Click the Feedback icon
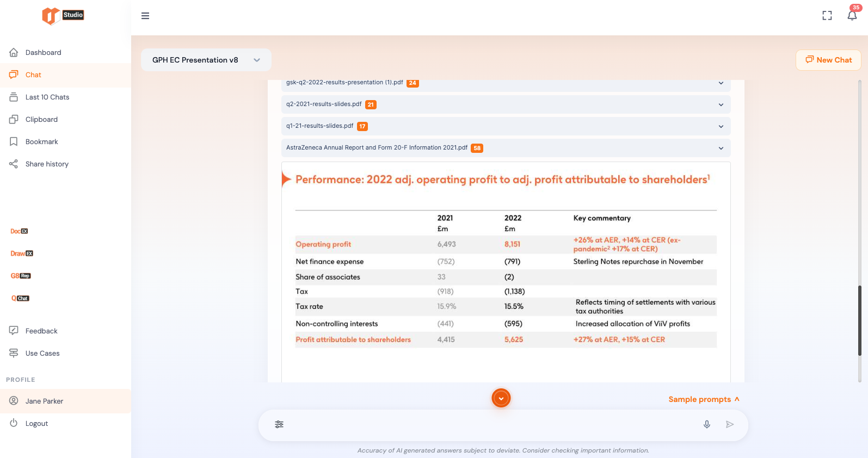 [x=14, y=331]
